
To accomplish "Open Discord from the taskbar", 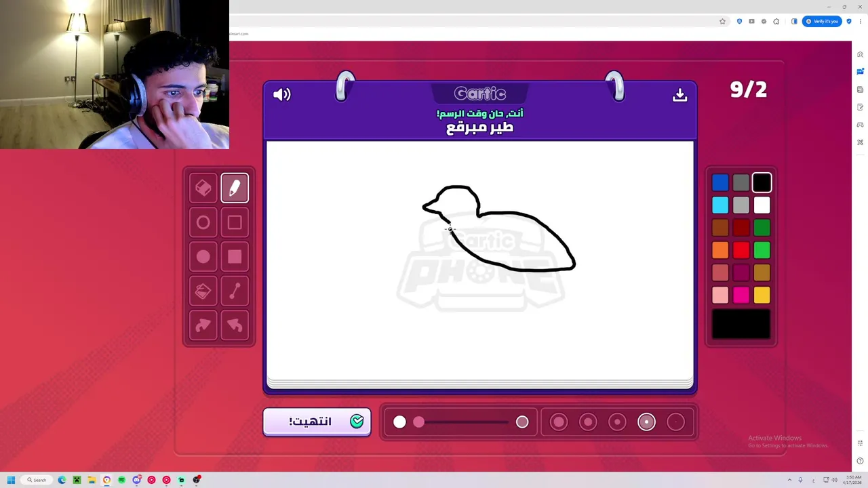I will click(136, 480).
